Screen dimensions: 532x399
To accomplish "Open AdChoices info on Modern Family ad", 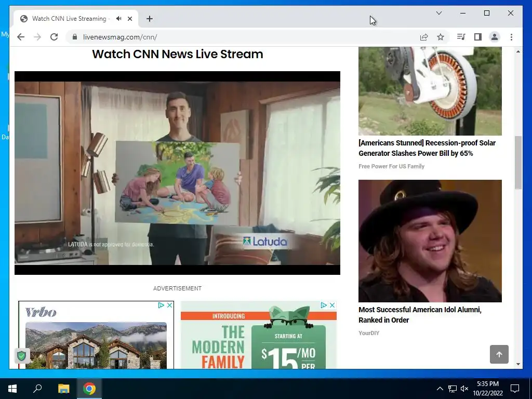I will [x=324, y=305].
